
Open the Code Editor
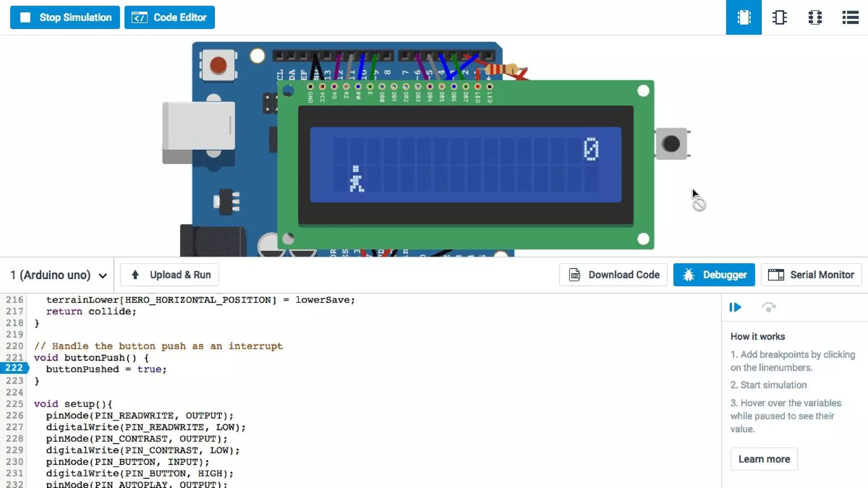pyautogui.click(x=169, y=17)
